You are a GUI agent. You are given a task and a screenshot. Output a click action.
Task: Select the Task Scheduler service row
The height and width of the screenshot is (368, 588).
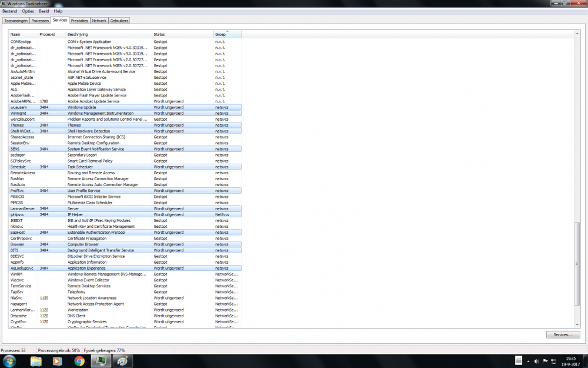click(x=125, y=167)
